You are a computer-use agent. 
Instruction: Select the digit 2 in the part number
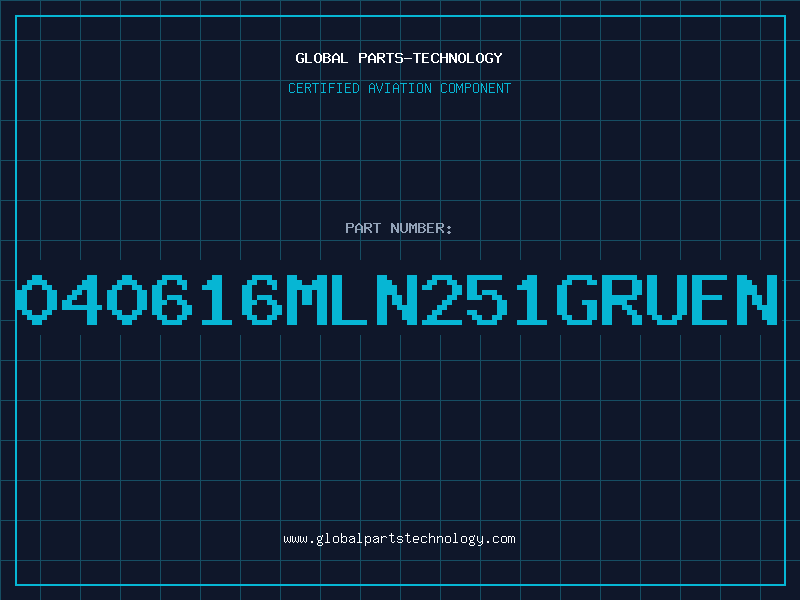click(x=442, y=299)
